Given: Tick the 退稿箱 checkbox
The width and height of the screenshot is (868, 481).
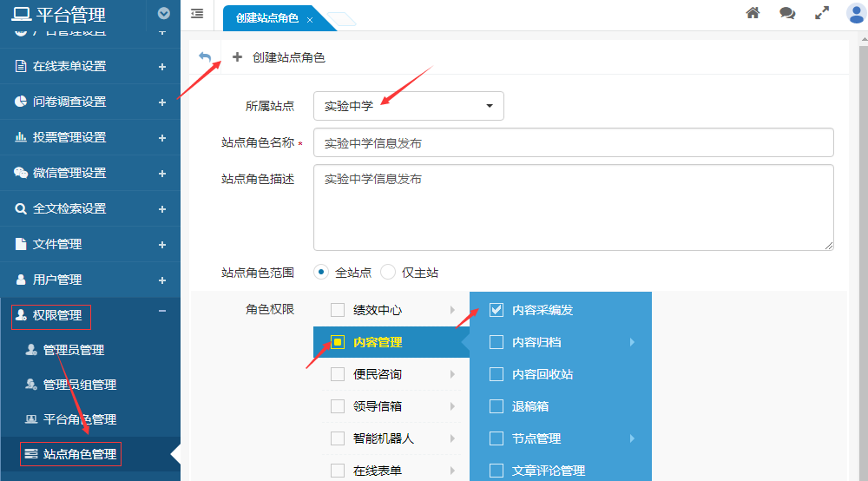Looking at the screenshot, I should point(496,406).
